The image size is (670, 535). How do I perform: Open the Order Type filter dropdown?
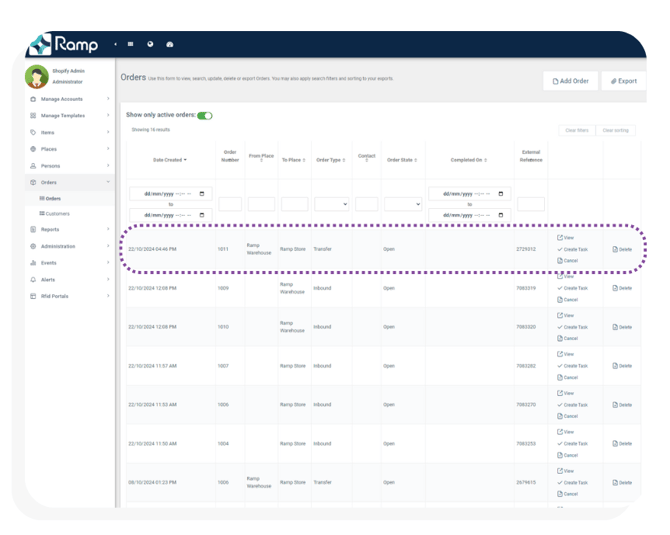click(331, 204)
